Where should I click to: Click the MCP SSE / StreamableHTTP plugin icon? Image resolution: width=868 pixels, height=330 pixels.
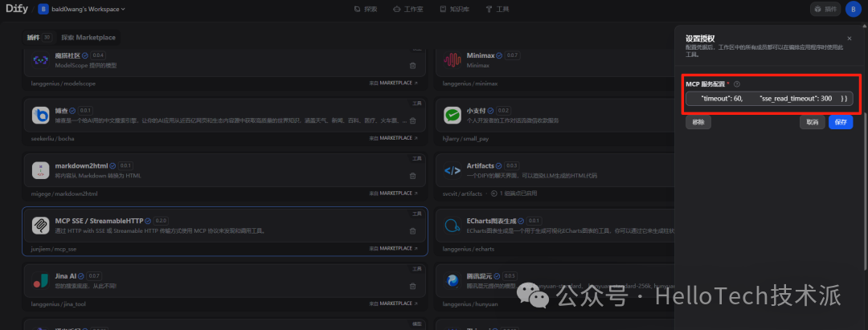click(x=41, y=226)
